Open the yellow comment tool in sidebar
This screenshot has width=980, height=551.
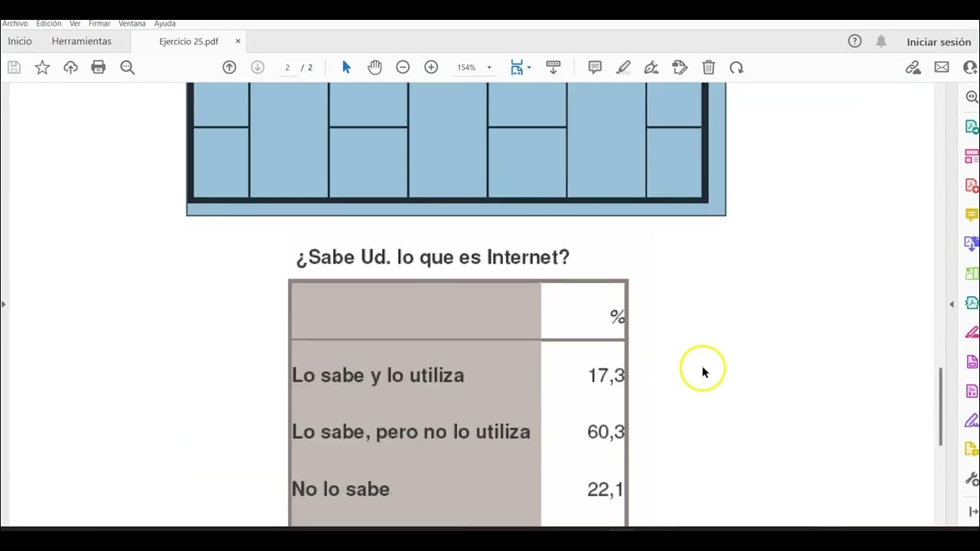pyautogui.click(x=972, y=215)
